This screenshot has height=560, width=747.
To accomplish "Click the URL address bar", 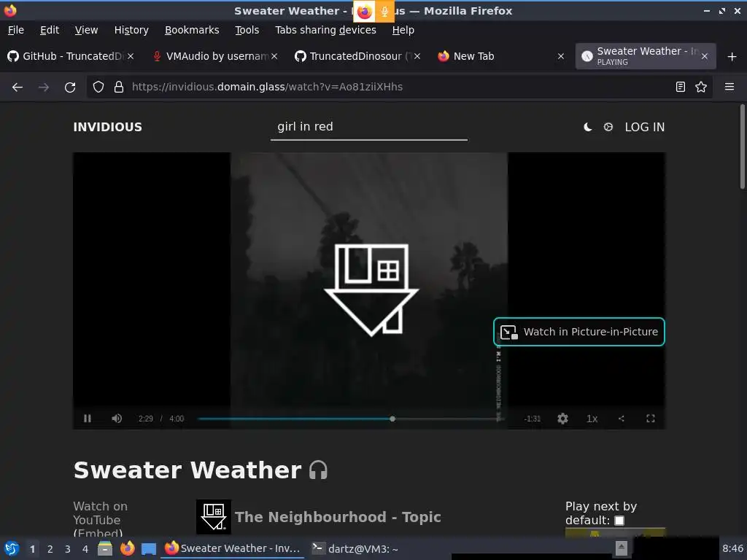I will coord(398,87).
